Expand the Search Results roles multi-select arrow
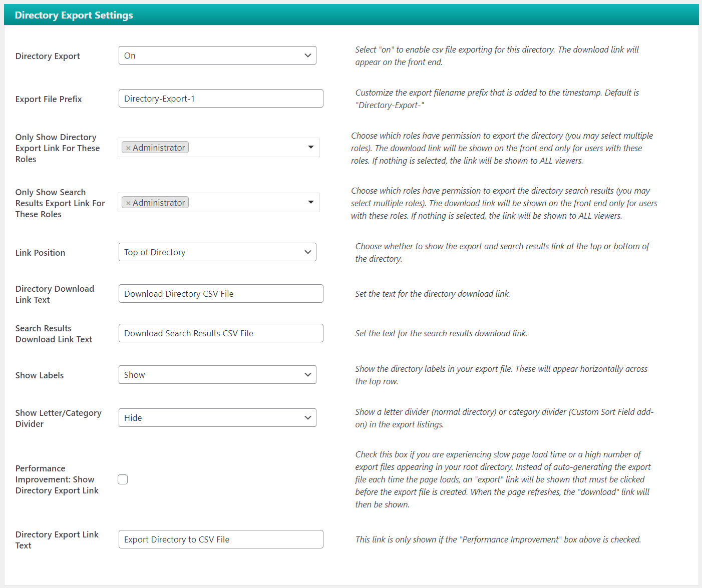This screenshot has width=702, height=588. pyautogui.click(x=311, y=202)
